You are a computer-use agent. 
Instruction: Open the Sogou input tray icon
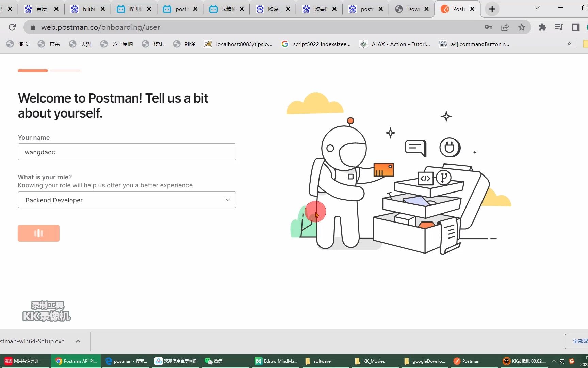click(x=572, y=361)
